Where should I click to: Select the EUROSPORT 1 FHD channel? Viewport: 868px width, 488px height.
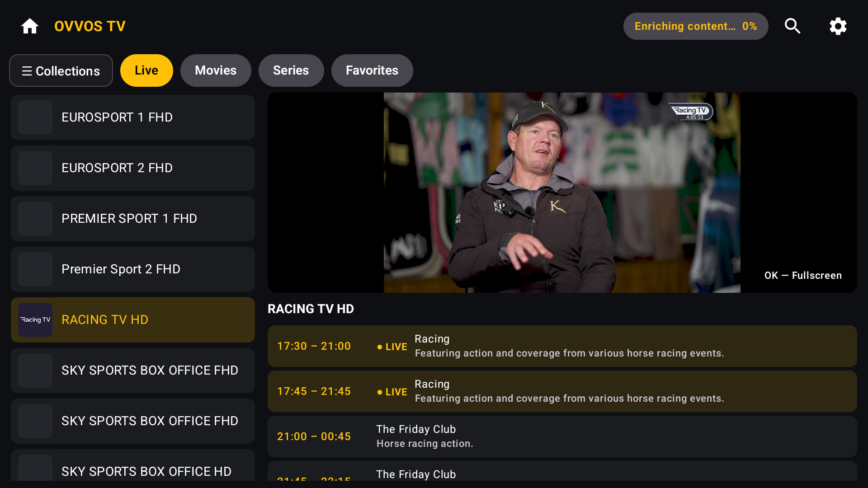click(x=133, y=117)
